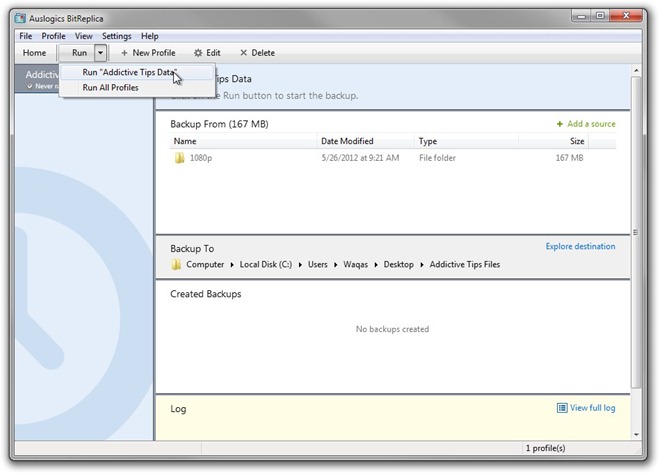Click the X icon beside Delete
This screenshot has height=474, width=660.
coord(243,53)
